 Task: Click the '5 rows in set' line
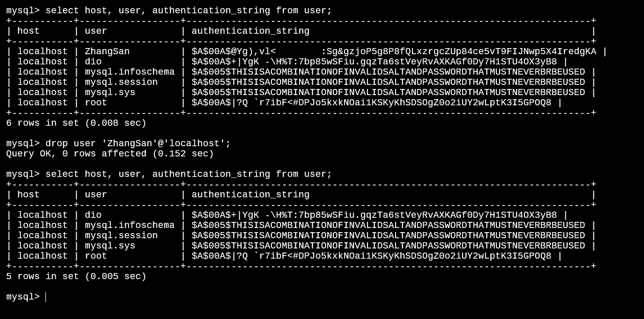[76, 277]
